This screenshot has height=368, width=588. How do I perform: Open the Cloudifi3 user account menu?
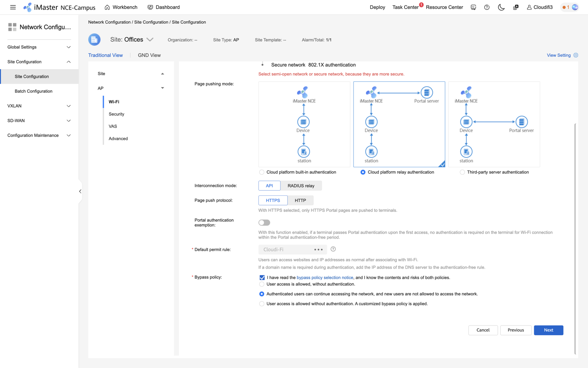pyautogui.click(x=539, y=7)
